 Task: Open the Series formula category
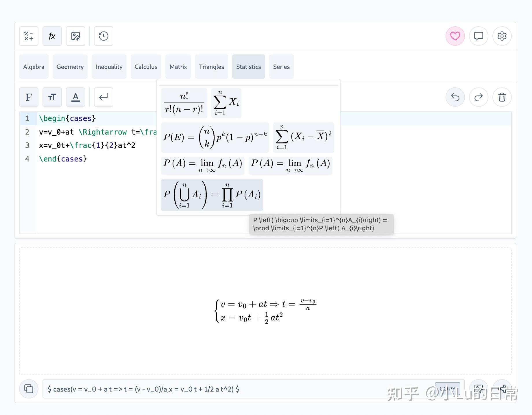pyautogui.click(x=281, y=67)
